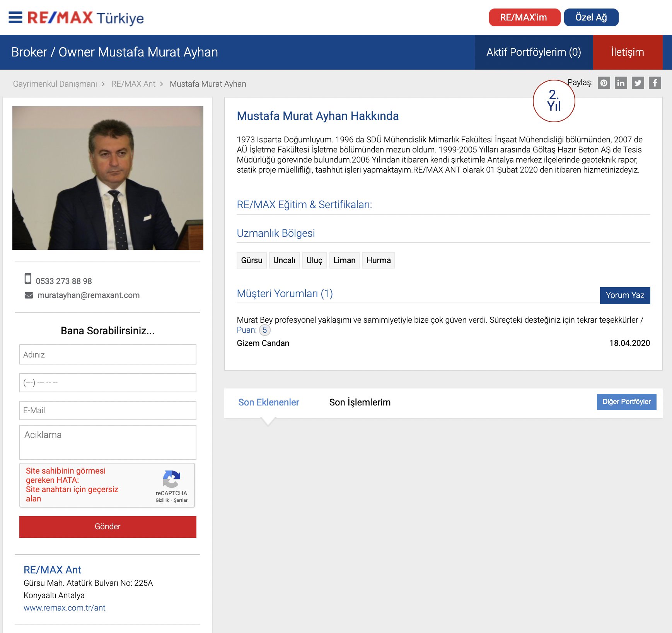Screen dimensions: 672x633
Task: Open the hamburger menu icon
Action: pos(15,17)
